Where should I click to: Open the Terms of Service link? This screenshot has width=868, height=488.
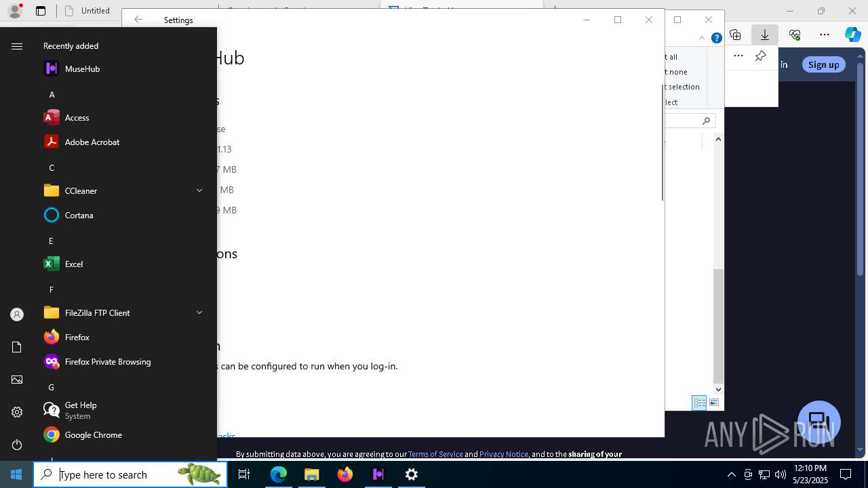point(435,454)
